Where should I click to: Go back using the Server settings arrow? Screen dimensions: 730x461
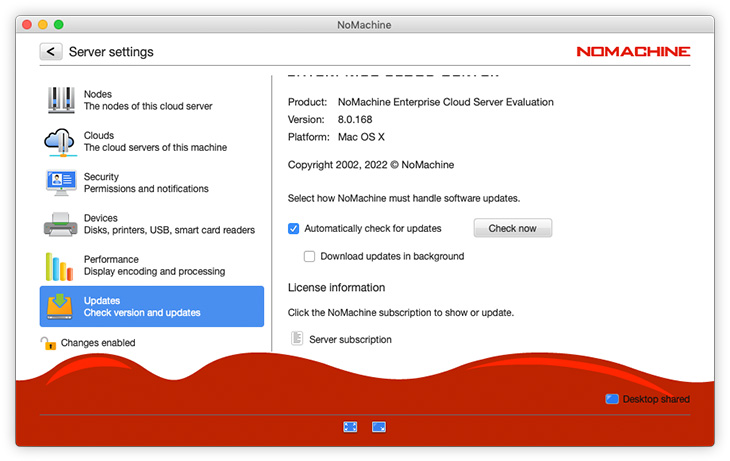(51, 52)
